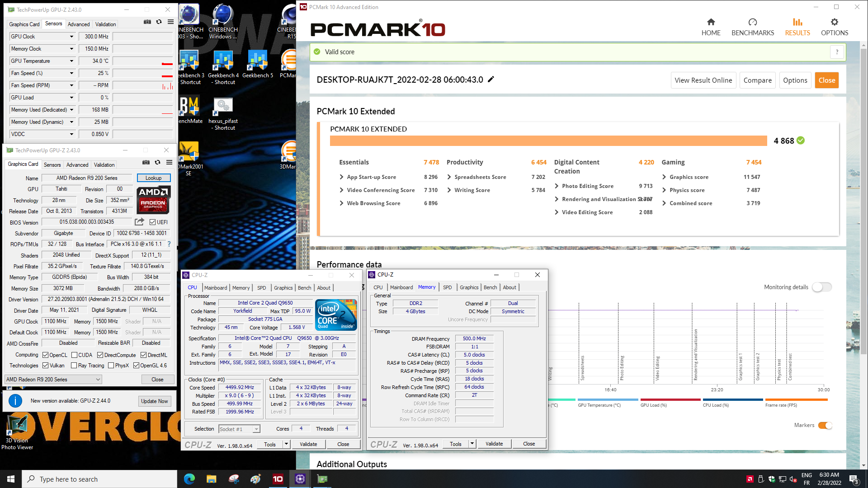
Task: Open Windows Start menu
Action: pos(11,479)
